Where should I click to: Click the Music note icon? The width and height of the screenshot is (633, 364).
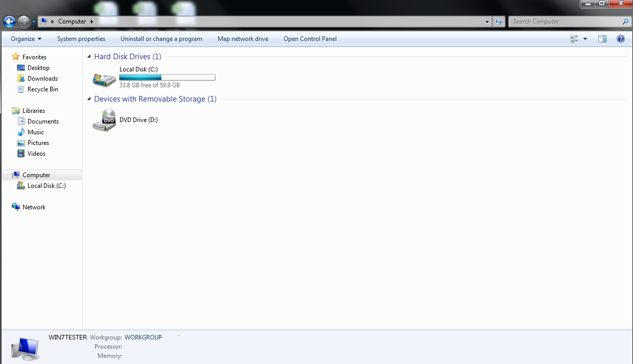pyautogui.click(x=21, y=132)
